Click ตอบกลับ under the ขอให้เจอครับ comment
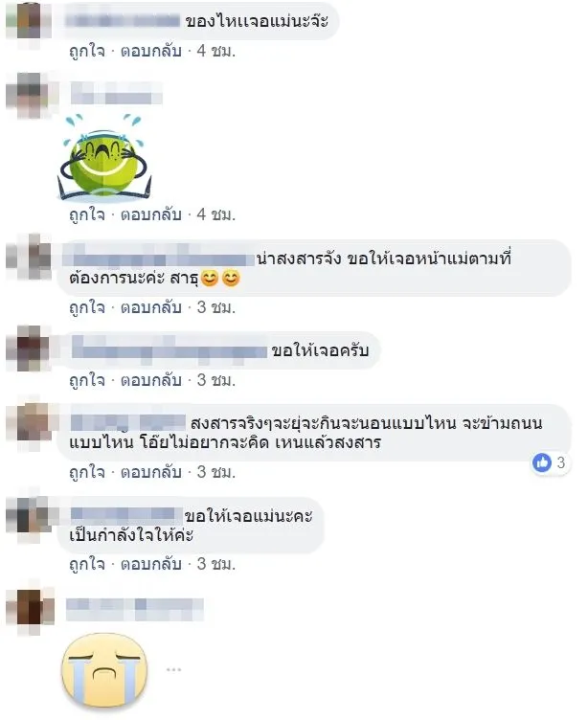588x720 pixels. [151, 380]
